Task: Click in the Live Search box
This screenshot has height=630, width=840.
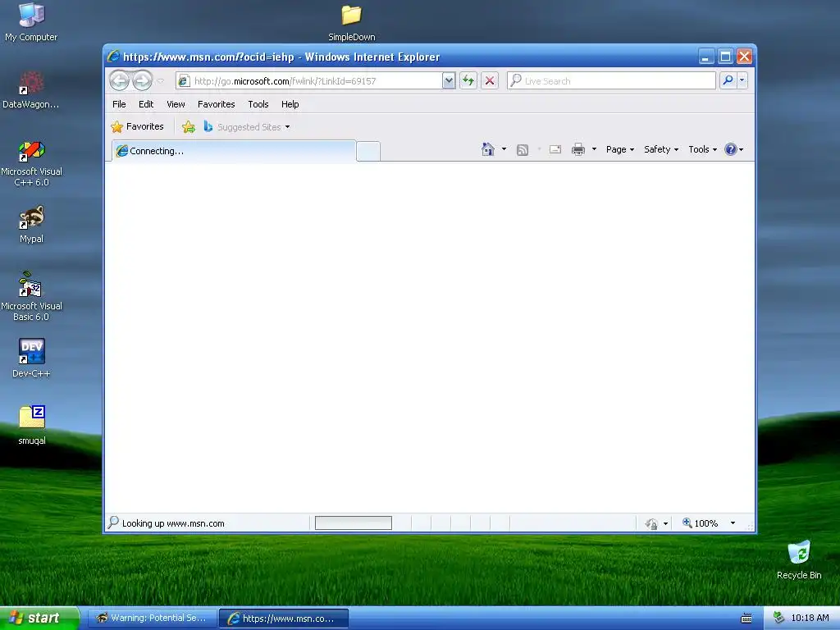Action: click(611, 81)
